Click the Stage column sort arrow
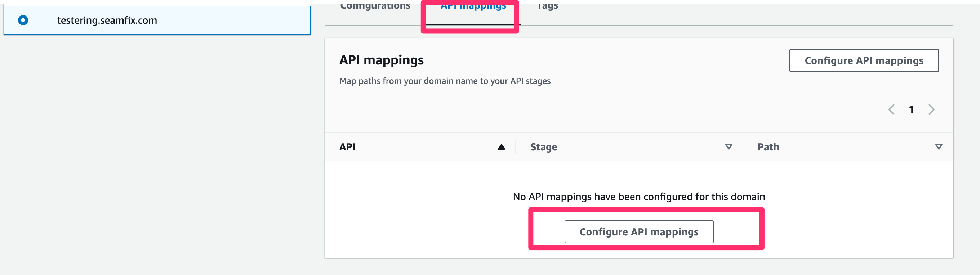 point(729,147)
